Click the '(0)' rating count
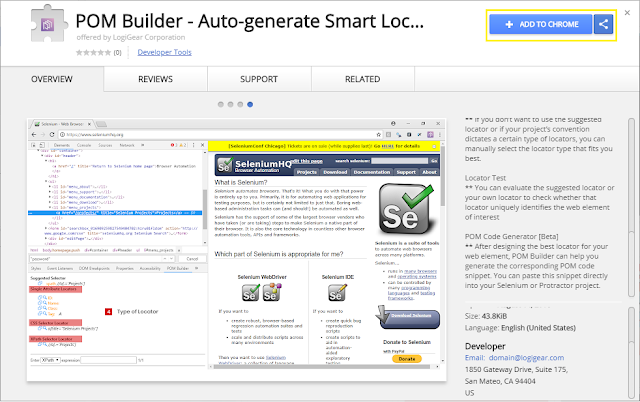 click(x=118, y=53)
